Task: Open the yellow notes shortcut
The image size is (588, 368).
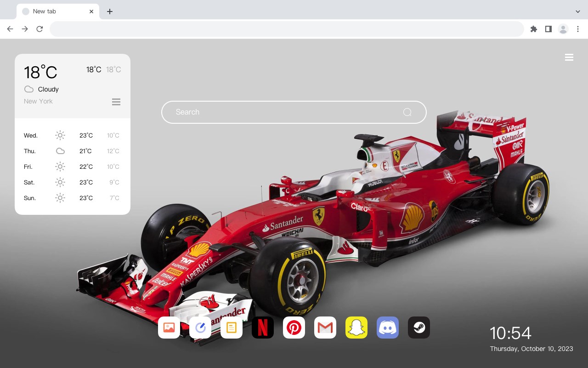Action: (232, 328)
